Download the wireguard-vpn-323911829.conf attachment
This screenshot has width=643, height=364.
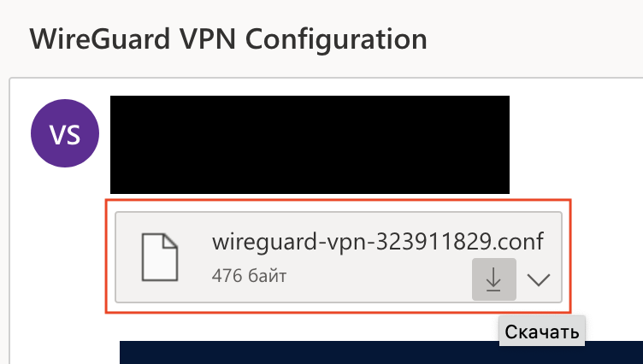(x=493, y=279)
